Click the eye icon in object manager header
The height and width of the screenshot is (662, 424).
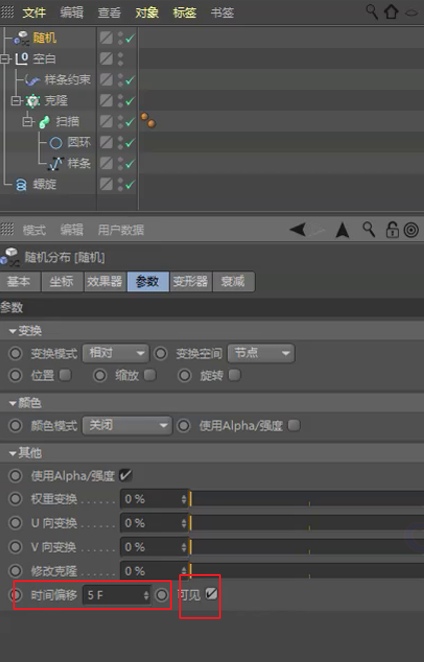pyautogui.click(x=412, y=13)
